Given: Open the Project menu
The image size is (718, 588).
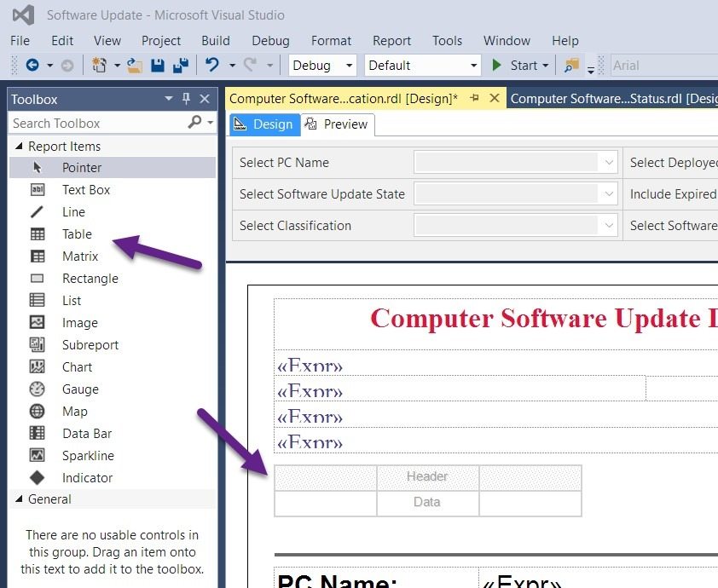Looking at the screenshot, I should tap(160, 41).
